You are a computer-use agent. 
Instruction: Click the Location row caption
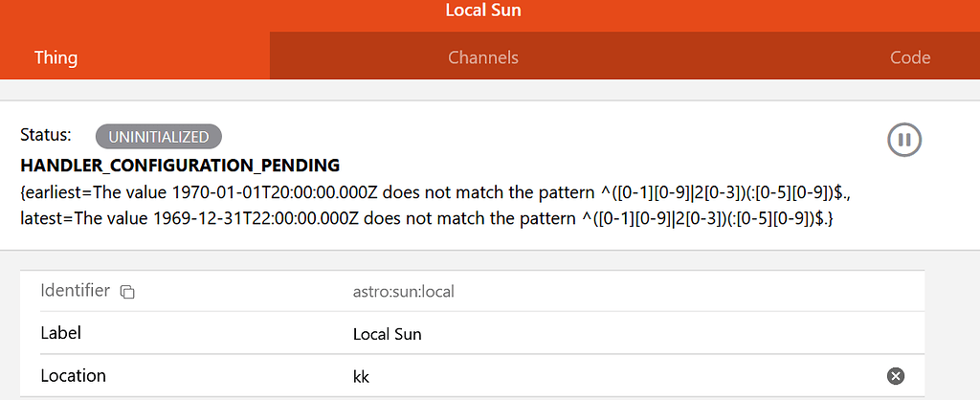(x=73, y=376)
